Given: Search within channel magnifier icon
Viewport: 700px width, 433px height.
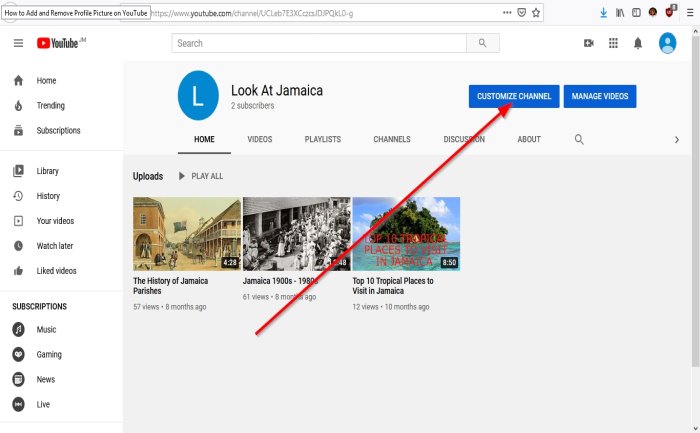Looking at the screenshot, I should click(x=579, y=140).
